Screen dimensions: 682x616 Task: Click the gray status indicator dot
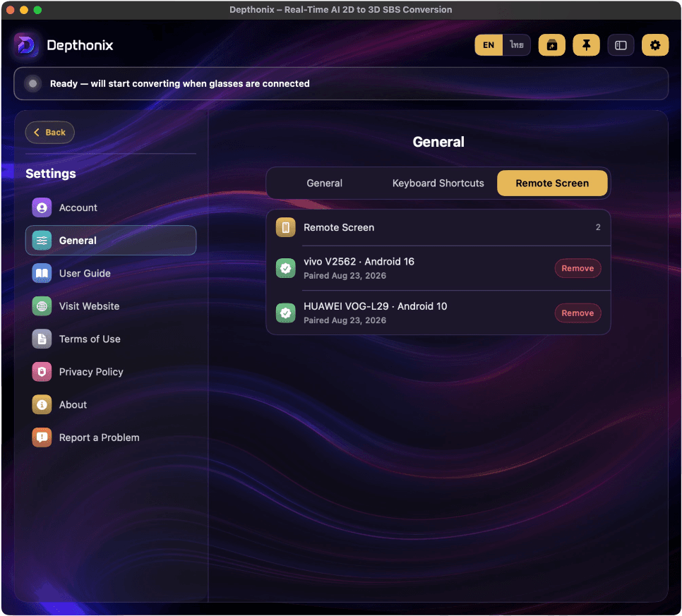pyautogui.click(x=32, y=83)
